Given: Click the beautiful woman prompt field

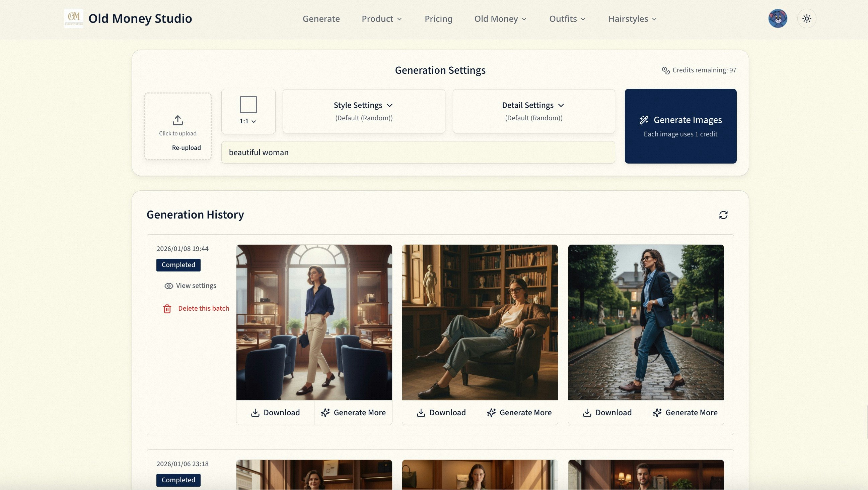Looking at the screenshot, I should [418, 152].
